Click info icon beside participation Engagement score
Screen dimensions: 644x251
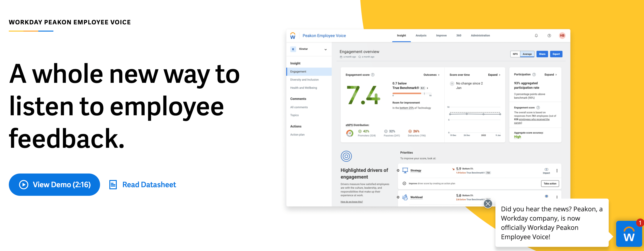coord(538,108)
